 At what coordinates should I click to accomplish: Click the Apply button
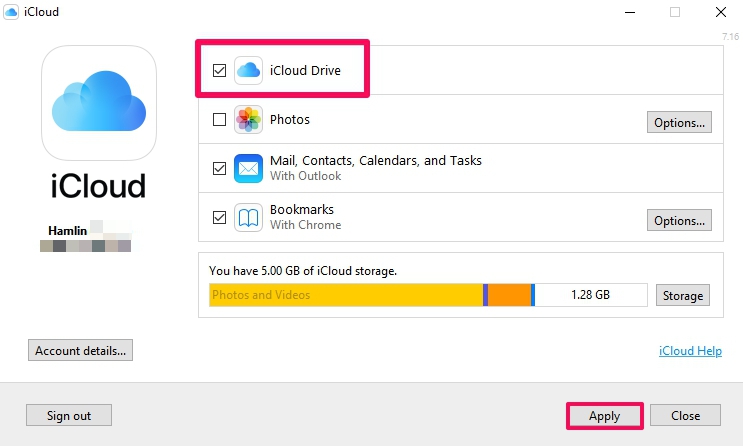point(604,416)
